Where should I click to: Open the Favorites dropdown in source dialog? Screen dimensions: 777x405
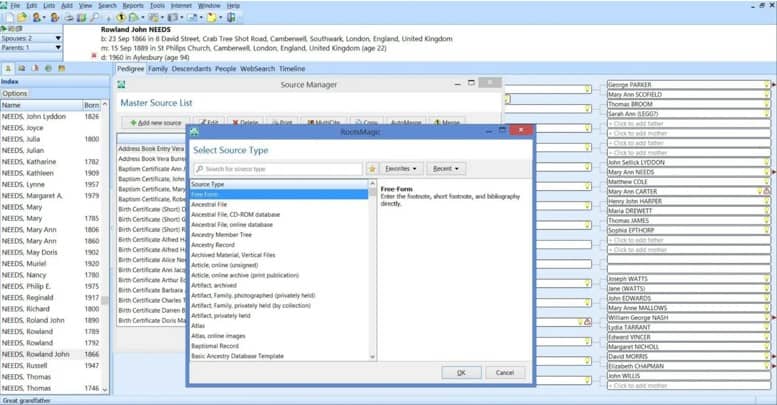tap(401, 169)
